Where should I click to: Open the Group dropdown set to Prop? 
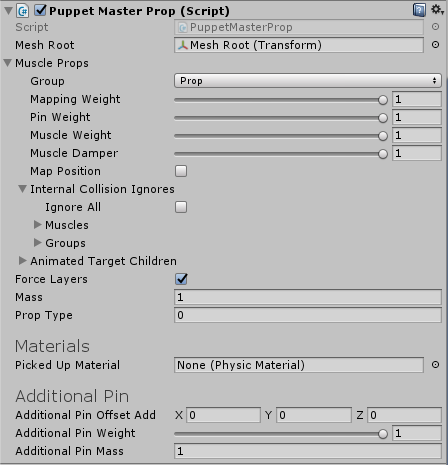coord(308,81)
